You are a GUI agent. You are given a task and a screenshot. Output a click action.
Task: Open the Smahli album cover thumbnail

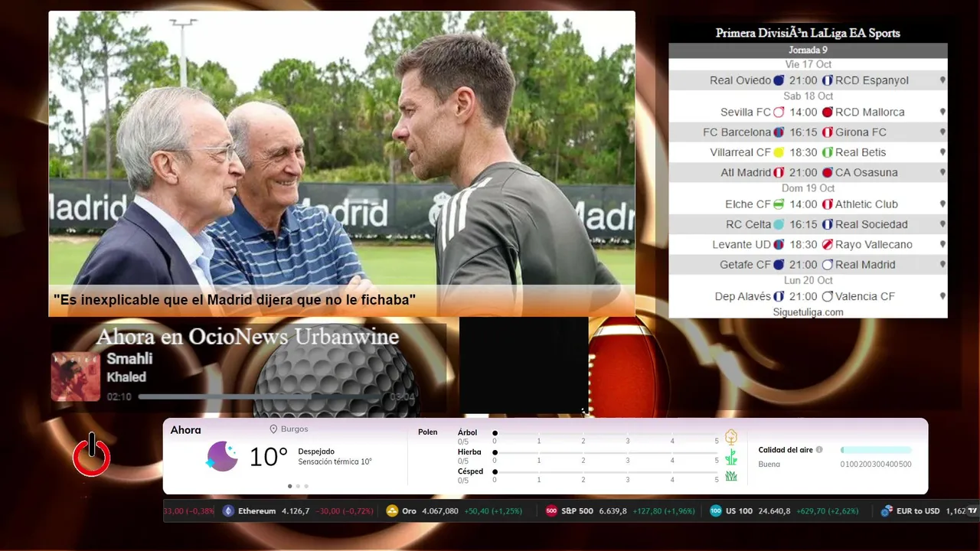(x=76, y=377)
